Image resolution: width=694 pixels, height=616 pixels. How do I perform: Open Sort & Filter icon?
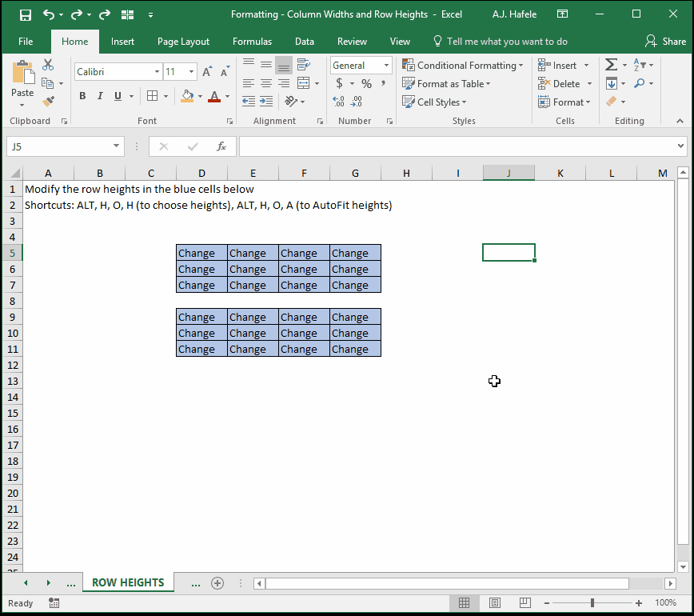click(x=639, y=65)
